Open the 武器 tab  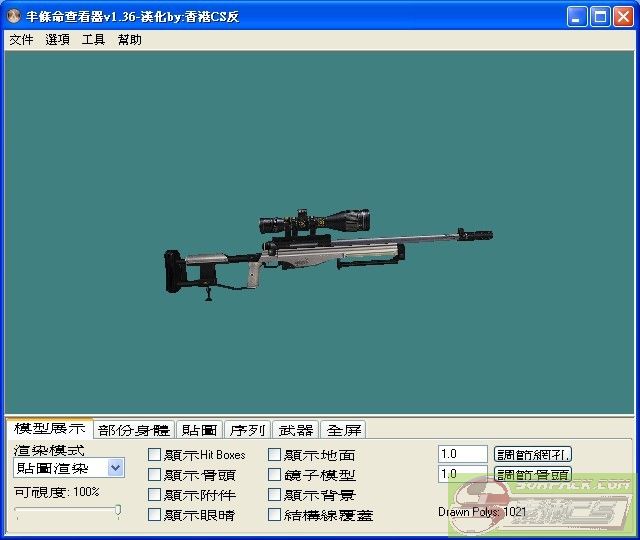(x=295, y=430)
